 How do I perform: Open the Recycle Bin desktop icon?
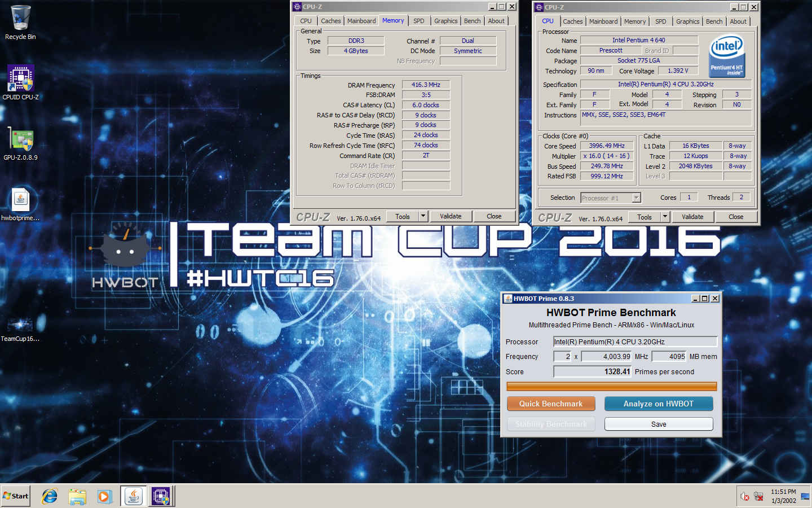click(x=20, y=23)
